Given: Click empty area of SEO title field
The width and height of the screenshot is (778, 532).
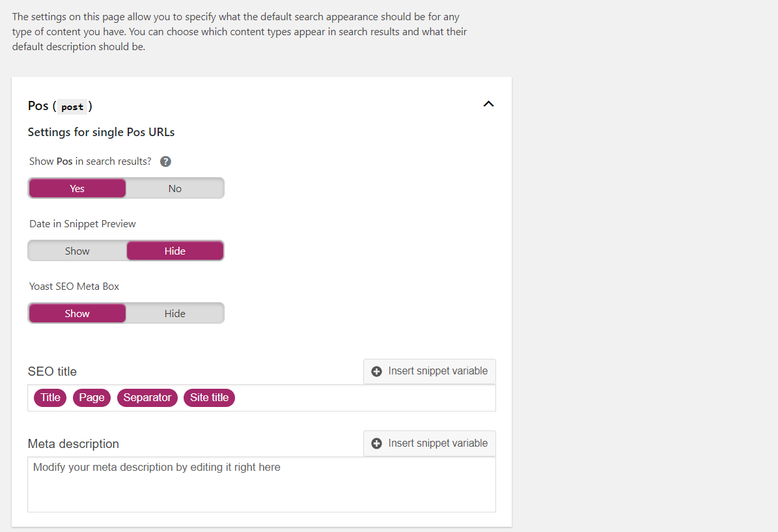Looking at the screenshot, I should point(365,398).
